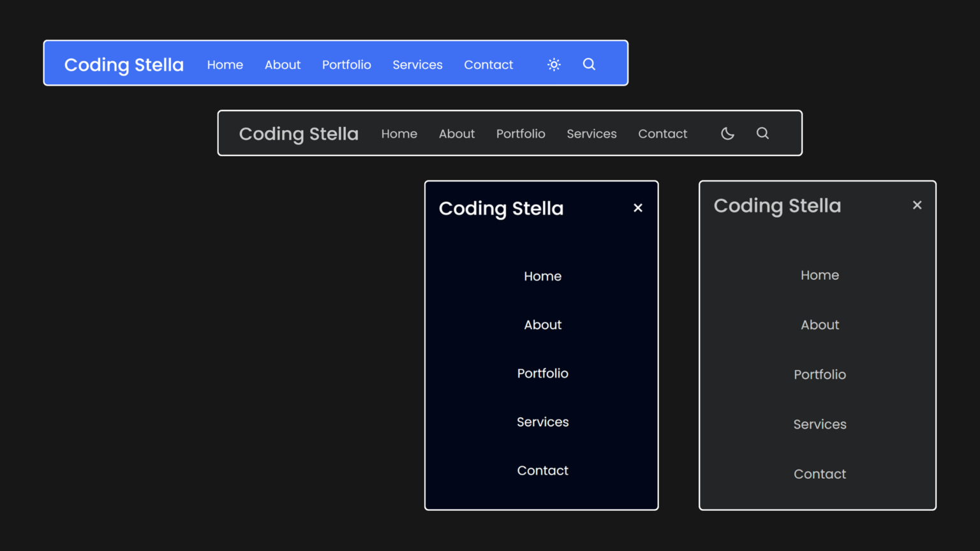Viewport: 980px width, 551px height.
Task: Click the Coding Stella logo on dark navbar
Action: pos(299,134)
